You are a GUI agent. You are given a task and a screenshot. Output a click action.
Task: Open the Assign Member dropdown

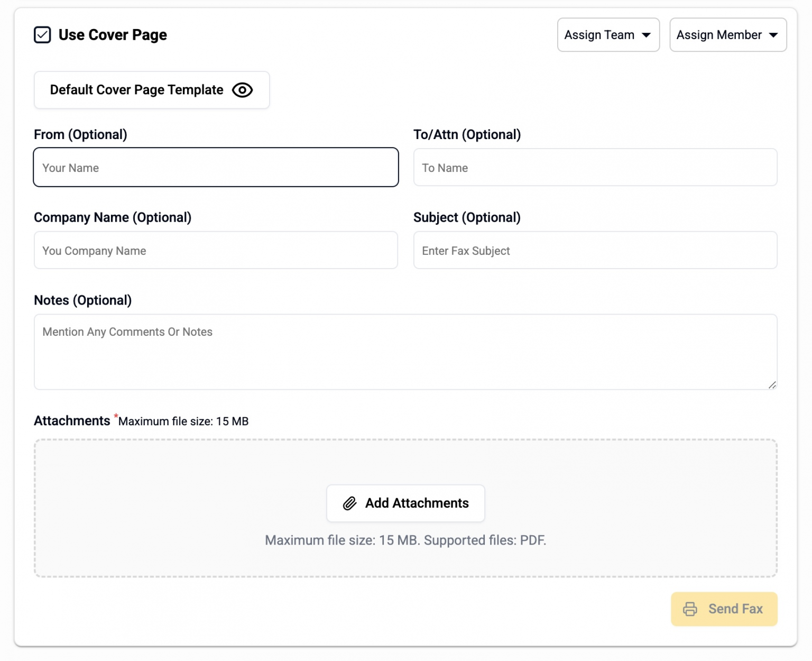click(728, 35)
